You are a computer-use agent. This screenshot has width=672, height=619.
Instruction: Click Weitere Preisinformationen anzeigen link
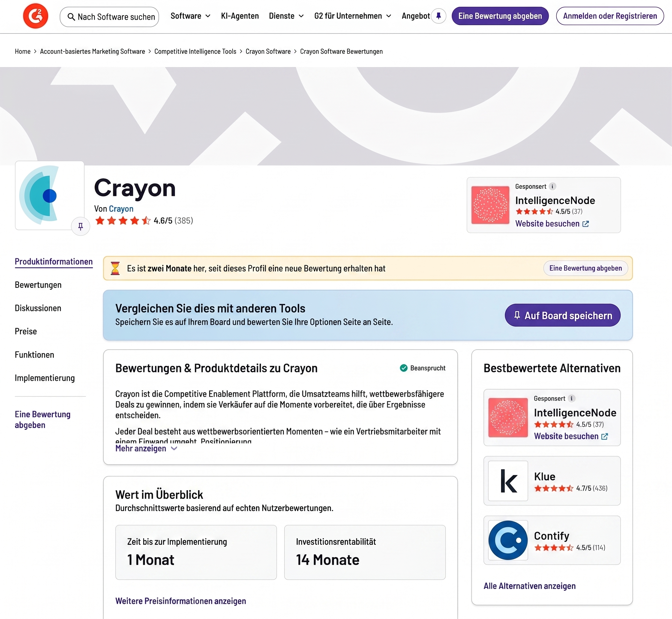point(181,601)
